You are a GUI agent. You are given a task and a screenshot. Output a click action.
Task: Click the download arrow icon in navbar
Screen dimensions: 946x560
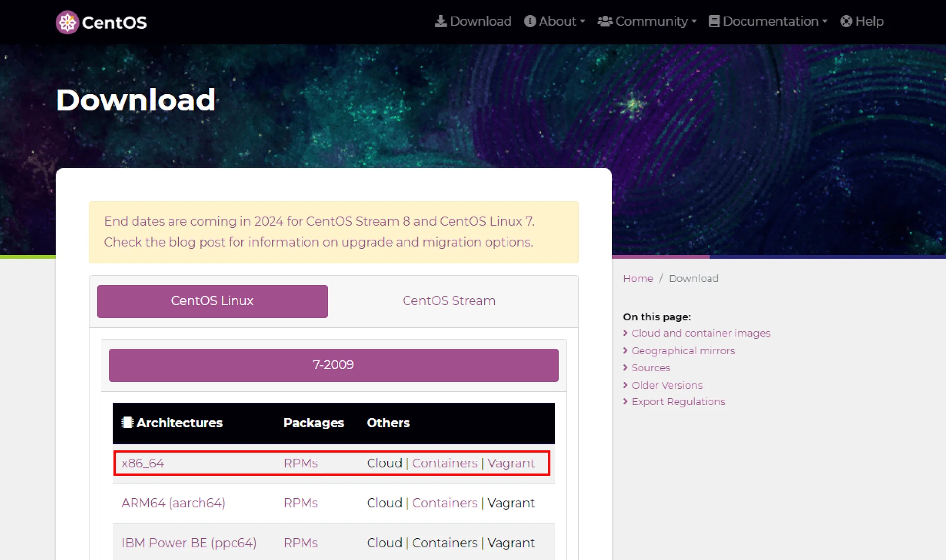440,21
